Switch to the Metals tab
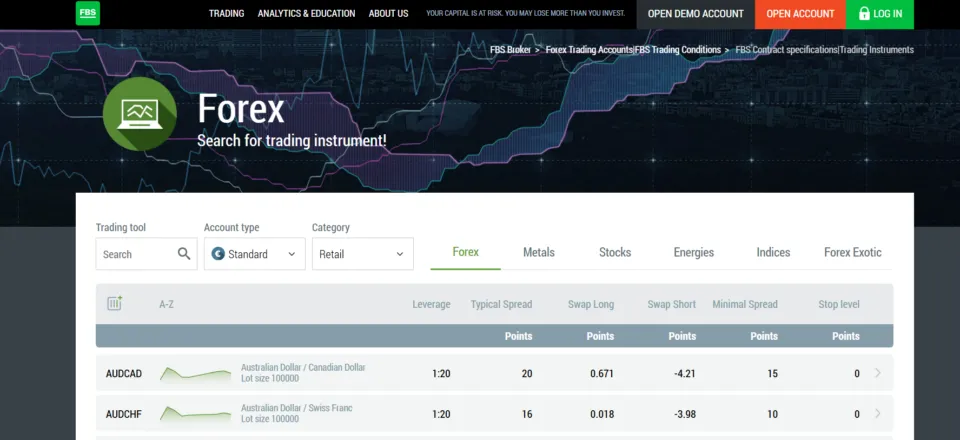Viewport: 960px width, 440px height. [x=538, y=253]
